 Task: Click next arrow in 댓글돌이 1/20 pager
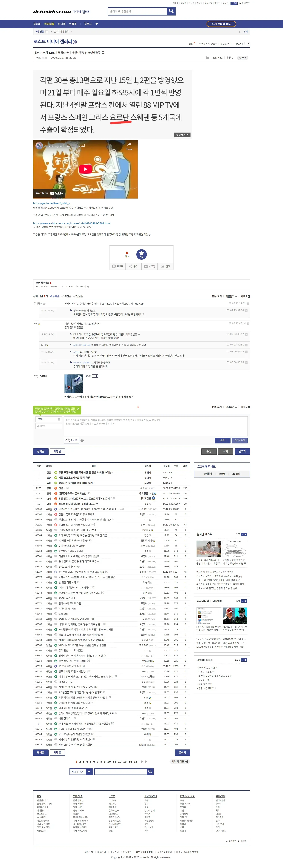tap(97, 376)
